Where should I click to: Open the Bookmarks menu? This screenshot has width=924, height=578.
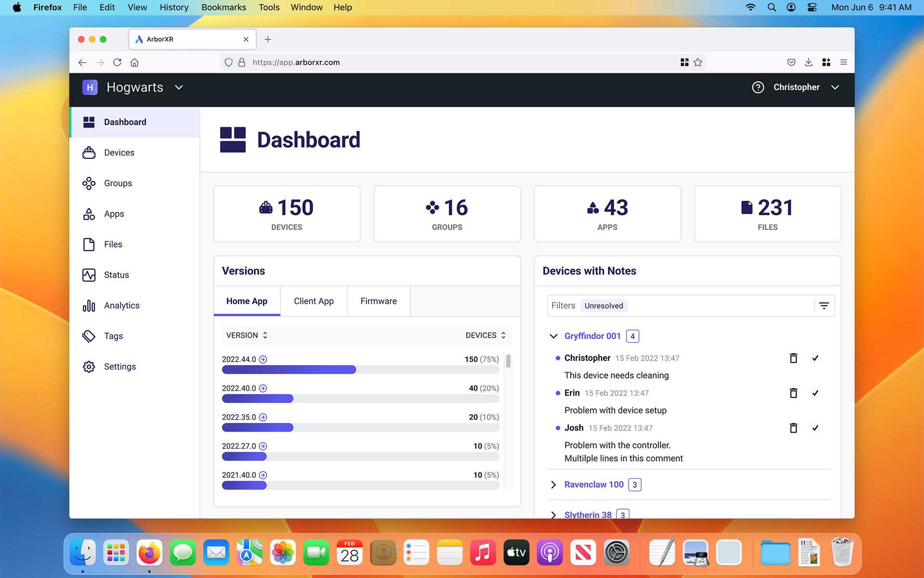[224, 7]
